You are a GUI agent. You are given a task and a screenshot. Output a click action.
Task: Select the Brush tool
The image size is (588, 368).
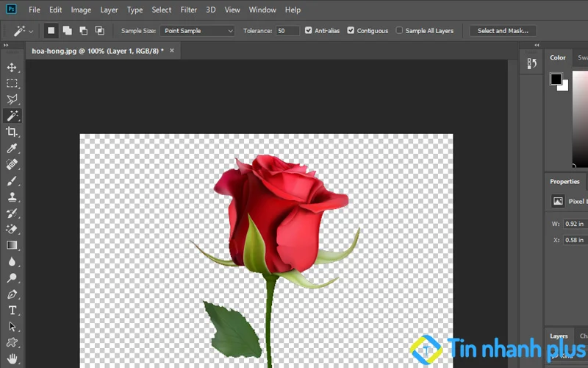pyautogui.click(x=12, y=180)
